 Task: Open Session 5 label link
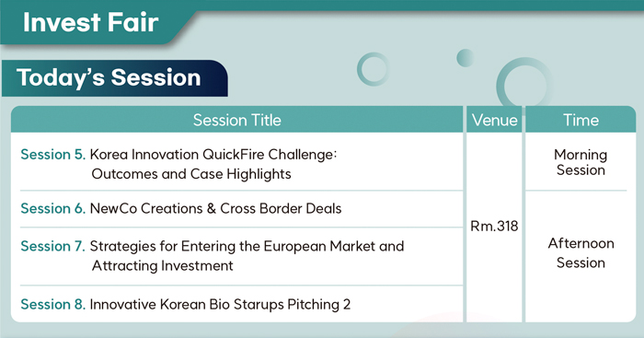(x=53, y=155)
